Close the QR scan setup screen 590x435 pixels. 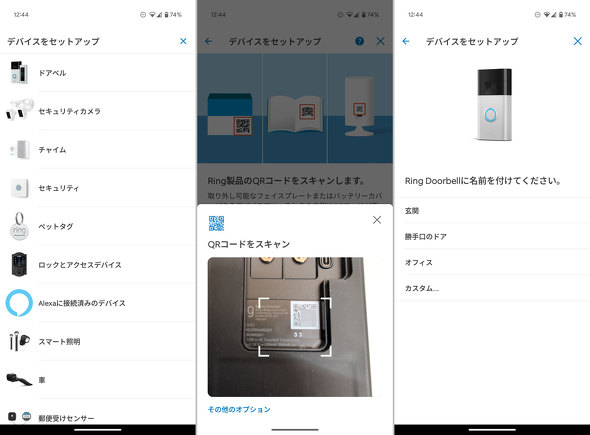(x=380, y=41)
